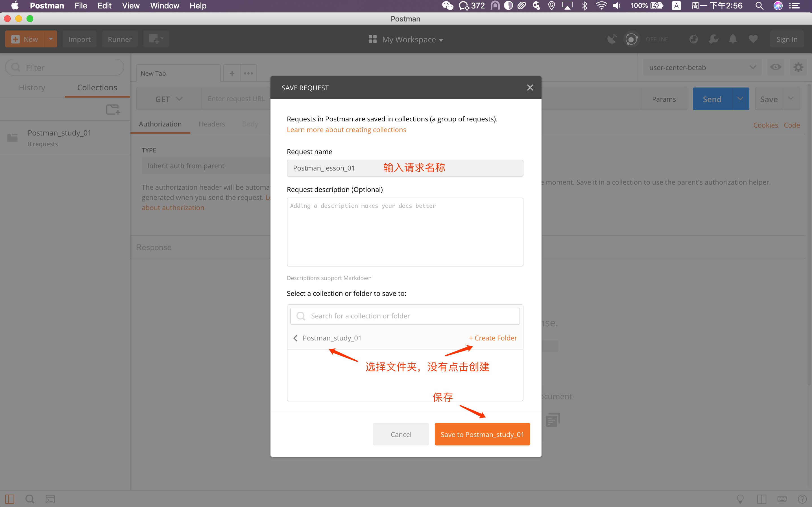Click the Wi-Fi icon in menu bar
Viewport: 812px width, 507px height.
pyautogui.click(x=601, y=6)
